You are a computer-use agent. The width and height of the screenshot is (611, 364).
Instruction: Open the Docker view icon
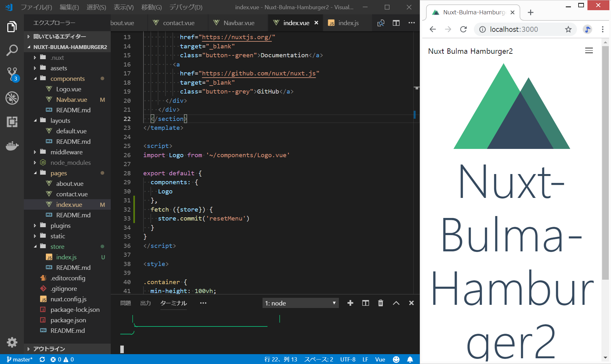click(12, 146)
